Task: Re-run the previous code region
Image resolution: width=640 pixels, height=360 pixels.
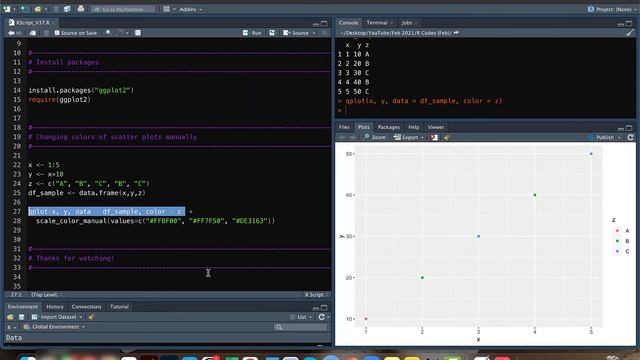Action: (x=272, y=33)
